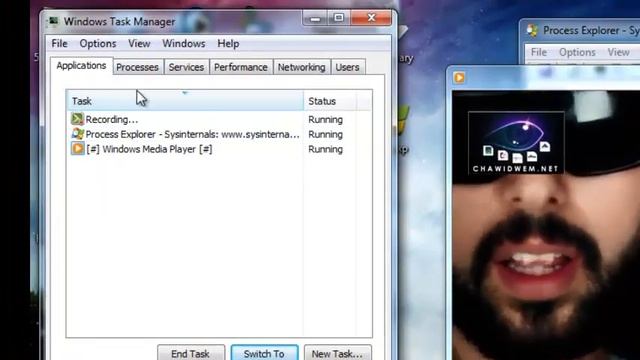Select the Process Explorer - Sysinternals task

coord(219,134)
